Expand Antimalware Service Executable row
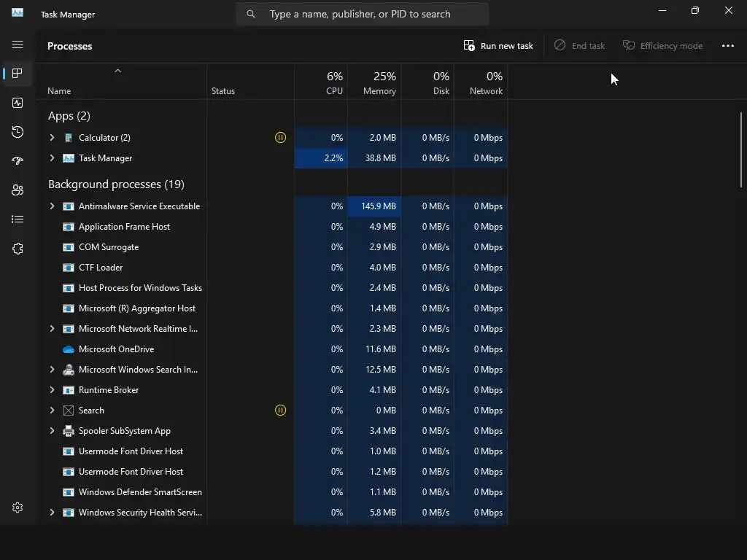 (x=52, y=206)
